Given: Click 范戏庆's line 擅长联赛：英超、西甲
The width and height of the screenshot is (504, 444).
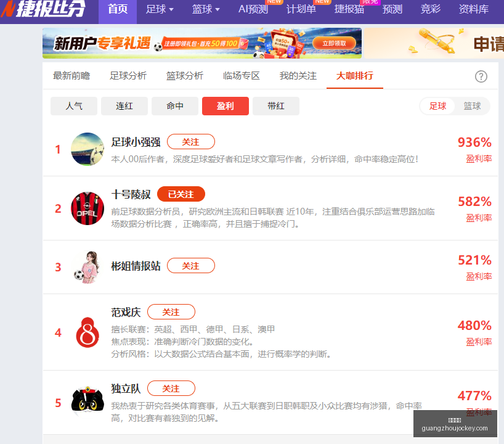Looking at the screenshot, I should coord(193,329).
